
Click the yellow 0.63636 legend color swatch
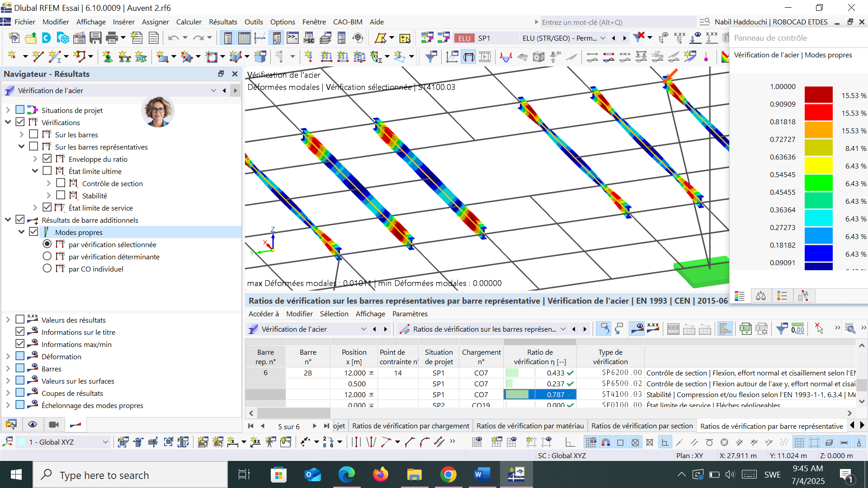click(x=818, y=165)
